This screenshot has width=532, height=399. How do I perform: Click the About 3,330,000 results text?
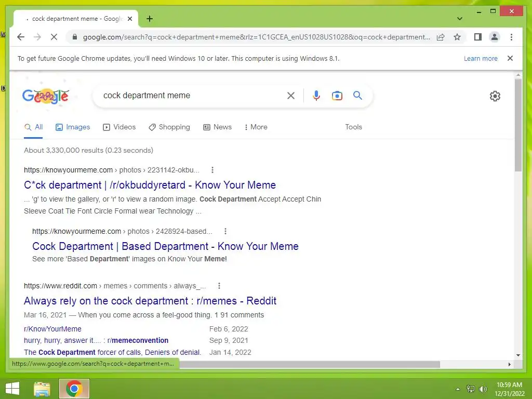tap(88, 150)
